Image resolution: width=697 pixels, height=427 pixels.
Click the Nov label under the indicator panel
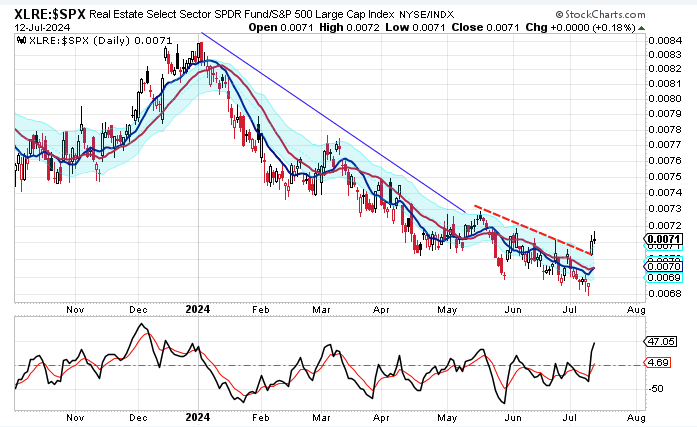pos(73,414)
